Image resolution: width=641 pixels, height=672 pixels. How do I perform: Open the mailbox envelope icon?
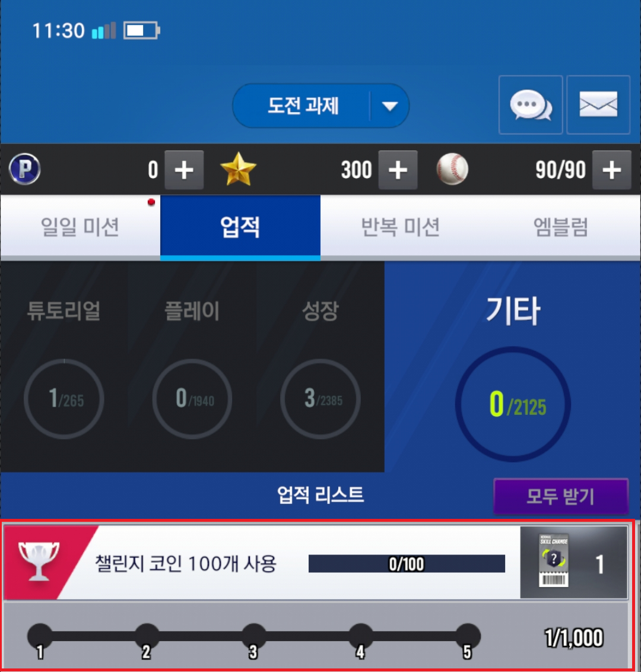(598, 105)
